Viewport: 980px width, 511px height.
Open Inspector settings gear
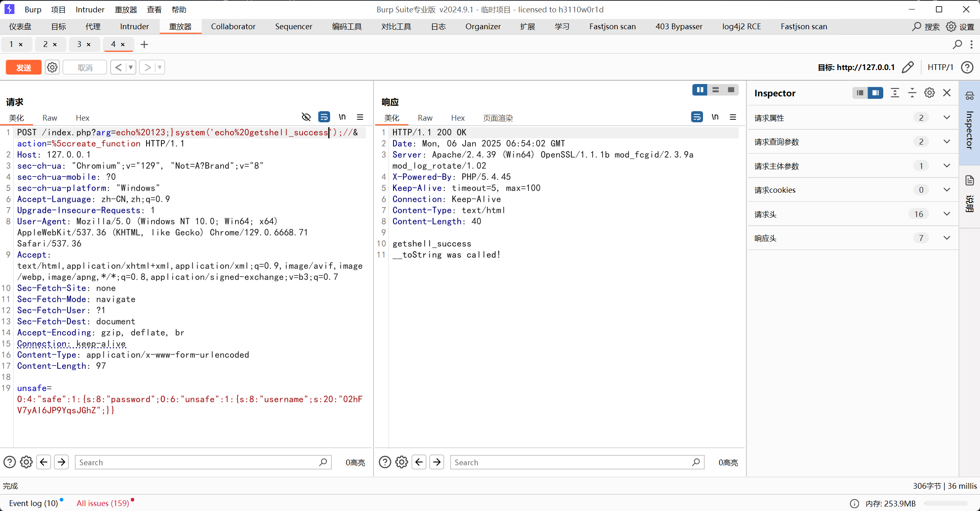[x=929, y=93]
